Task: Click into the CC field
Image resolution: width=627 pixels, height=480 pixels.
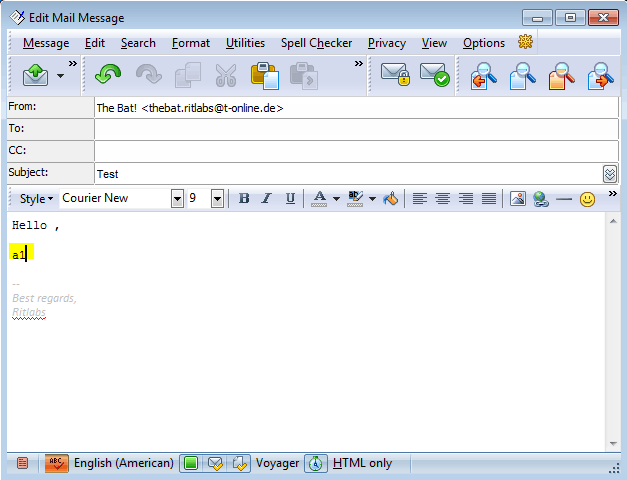Action: (356, 152)
